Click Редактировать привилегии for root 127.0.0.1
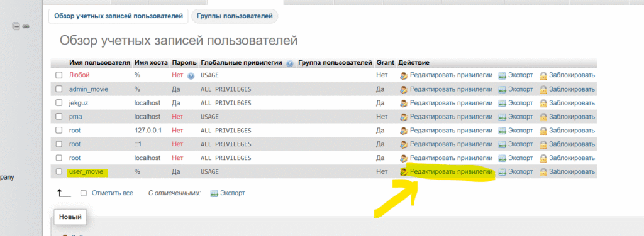The image size is (644, 236). (451, 131)
